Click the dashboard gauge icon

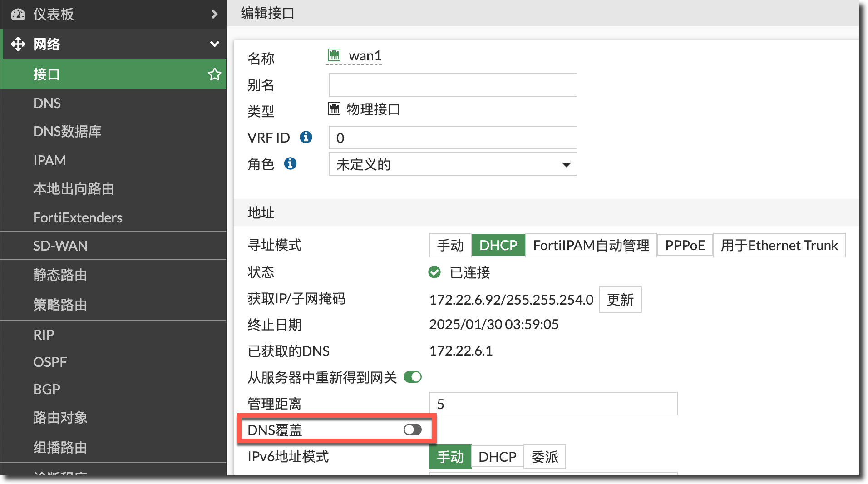click(x=18, y=15)
